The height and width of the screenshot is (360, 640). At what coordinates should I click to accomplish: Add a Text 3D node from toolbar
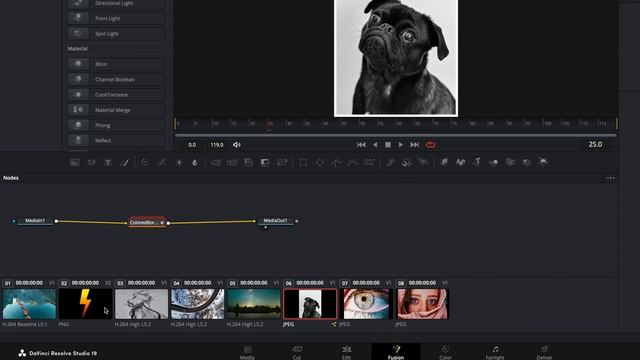[x=477, y=162]
